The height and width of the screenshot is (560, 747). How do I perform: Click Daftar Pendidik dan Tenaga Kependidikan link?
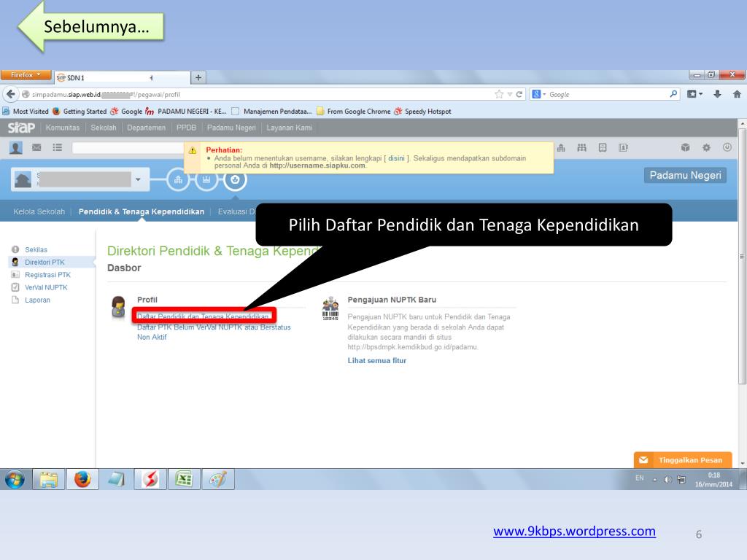point(203,316)
